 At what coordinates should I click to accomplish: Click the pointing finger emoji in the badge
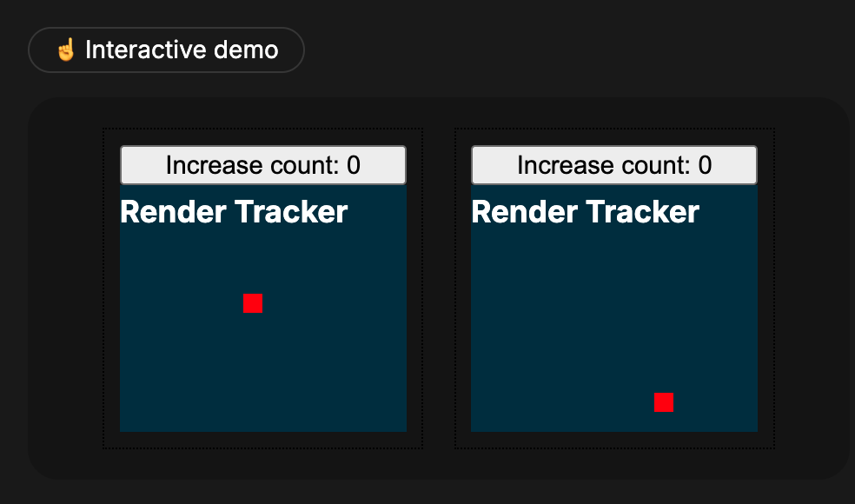[66, 50]
